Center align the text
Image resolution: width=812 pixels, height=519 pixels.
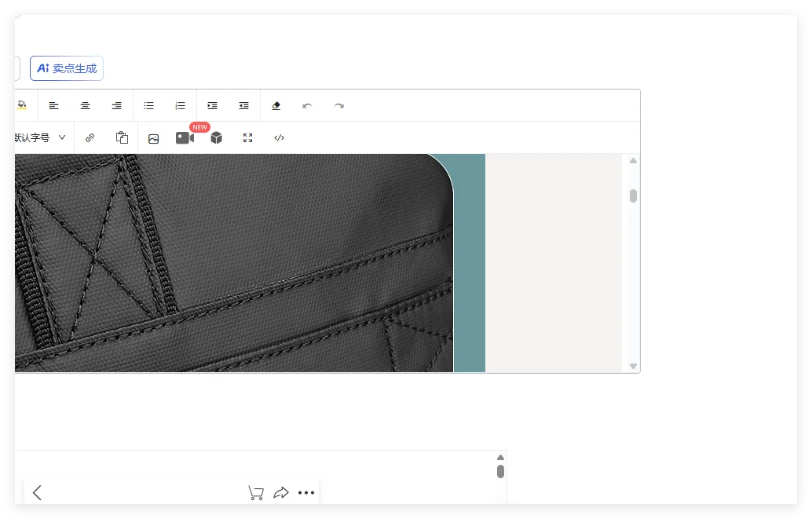(86, 106)
